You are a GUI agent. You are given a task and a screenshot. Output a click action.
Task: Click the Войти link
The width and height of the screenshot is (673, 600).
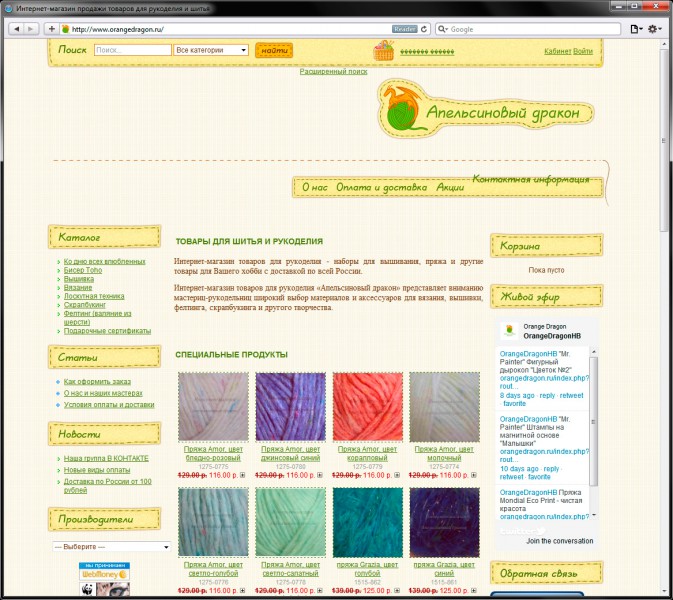(x=583, y=51)
